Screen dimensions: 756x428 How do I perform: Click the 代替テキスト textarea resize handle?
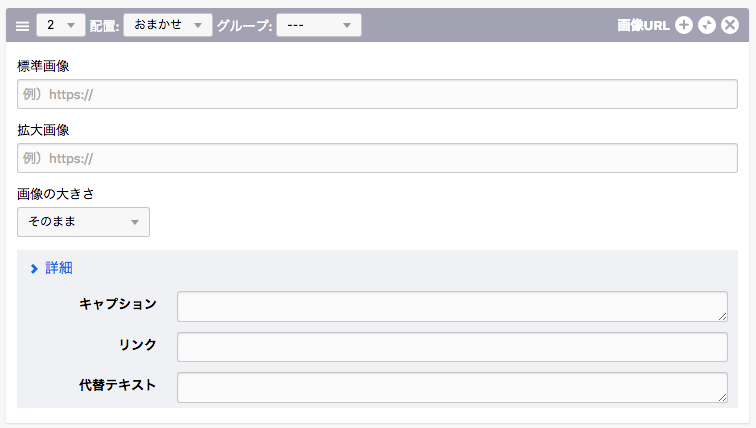(x=722, y=397)
